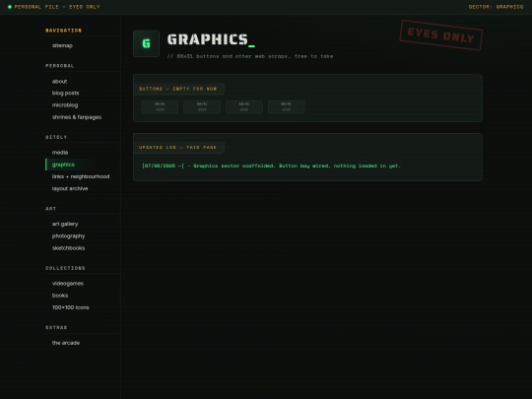Click the green status dot in top bar
The image size is (532, 399).
[10, 7]
